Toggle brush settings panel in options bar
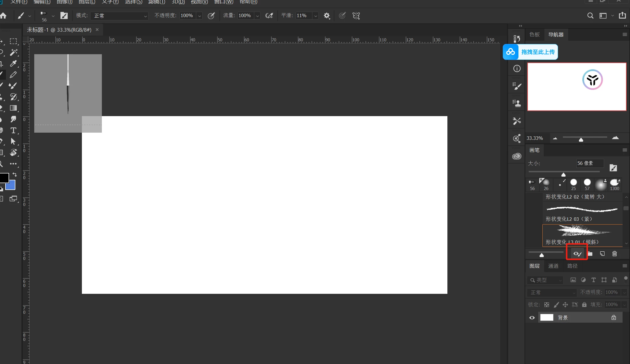Viewport: 630px width, 364px height. click(x=64, y=16)
